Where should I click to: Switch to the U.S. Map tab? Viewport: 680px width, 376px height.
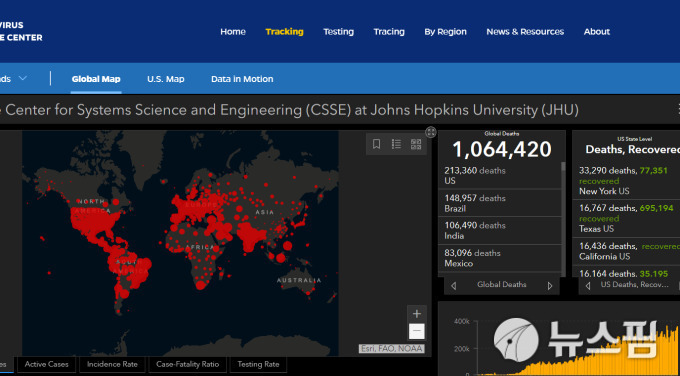pos(166,79)
